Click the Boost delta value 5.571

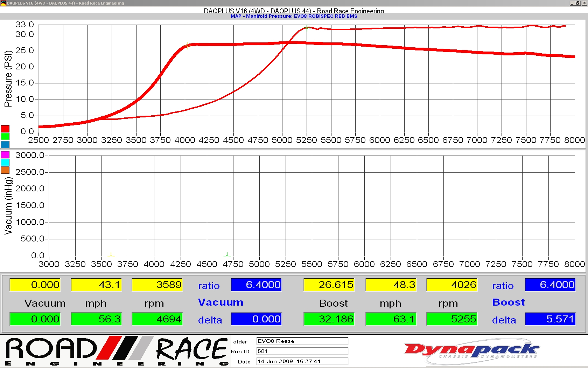[x=550, y=319]
